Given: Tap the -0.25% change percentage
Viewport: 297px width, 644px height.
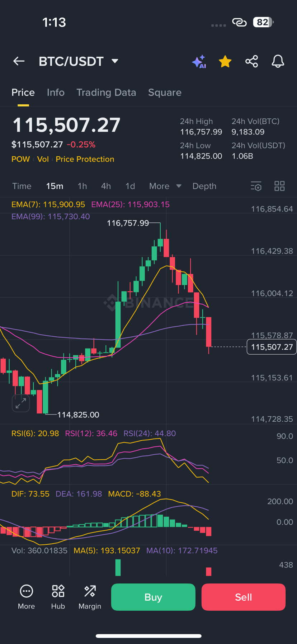Looking at the screenshot, I should (x=81, y=145).
